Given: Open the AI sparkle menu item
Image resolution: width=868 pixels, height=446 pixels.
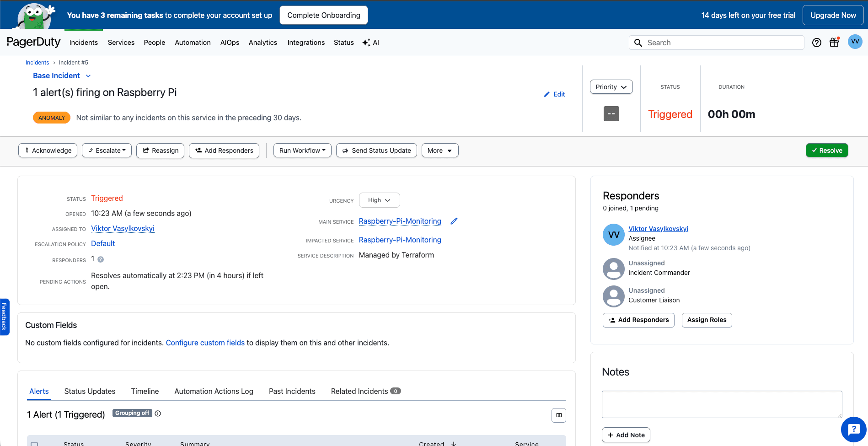Looking at the screenshot, I should [x=371, y=43].
